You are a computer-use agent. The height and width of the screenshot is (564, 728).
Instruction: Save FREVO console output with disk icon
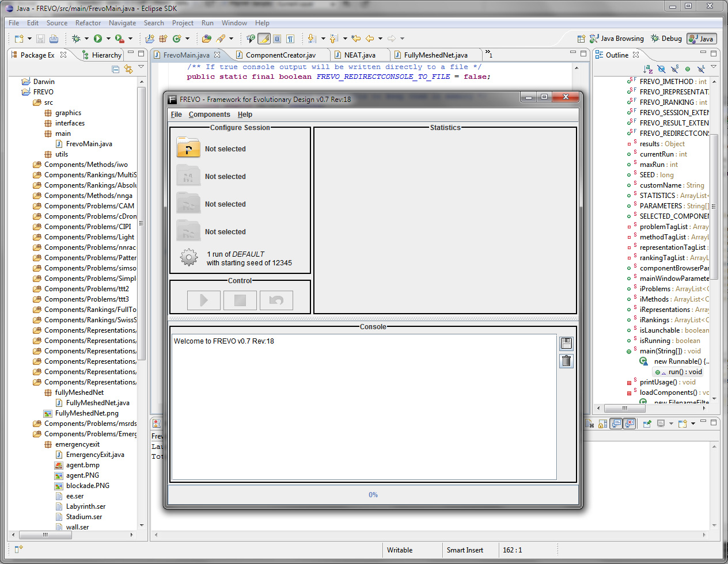coord(566,344)
